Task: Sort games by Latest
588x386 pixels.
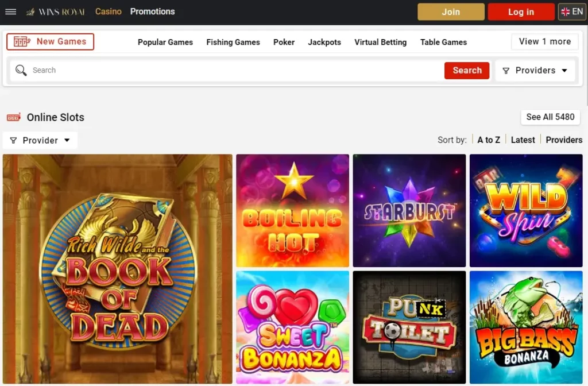Action: click(x=523, y=140)
